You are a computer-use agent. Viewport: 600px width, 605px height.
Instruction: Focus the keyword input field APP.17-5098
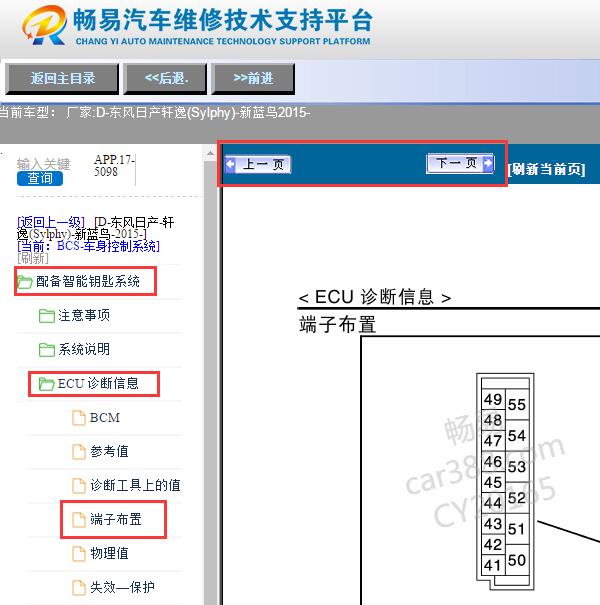(114, 166)
